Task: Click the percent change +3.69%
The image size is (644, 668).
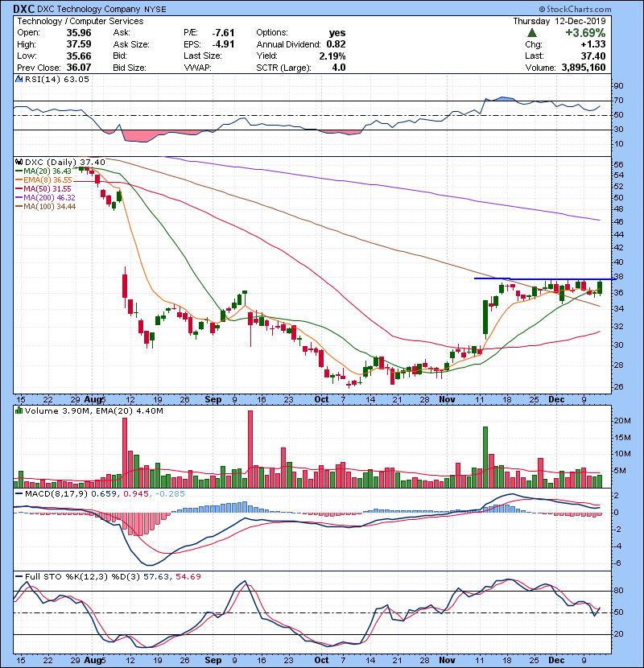Action: [x=585, y=33]
